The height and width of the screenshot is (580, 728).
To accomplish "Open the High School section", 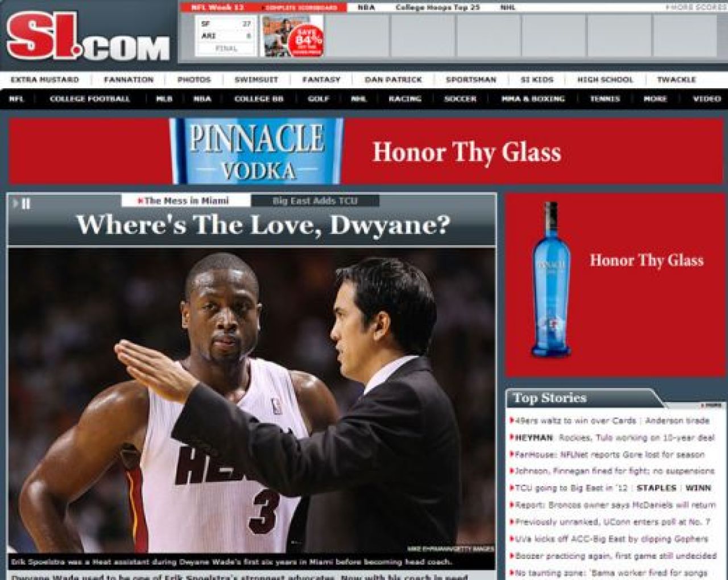I will (605, 80).
